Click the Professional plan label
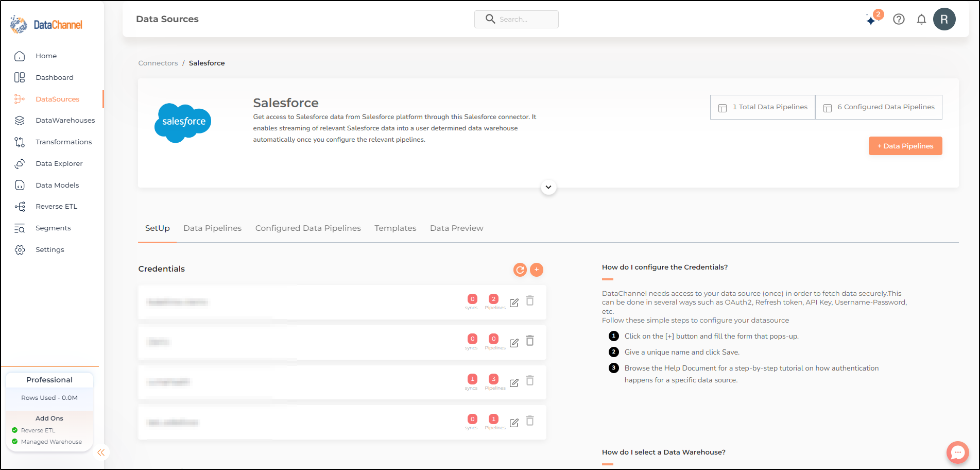The image size is (980, 470). [x=49, y=380]
